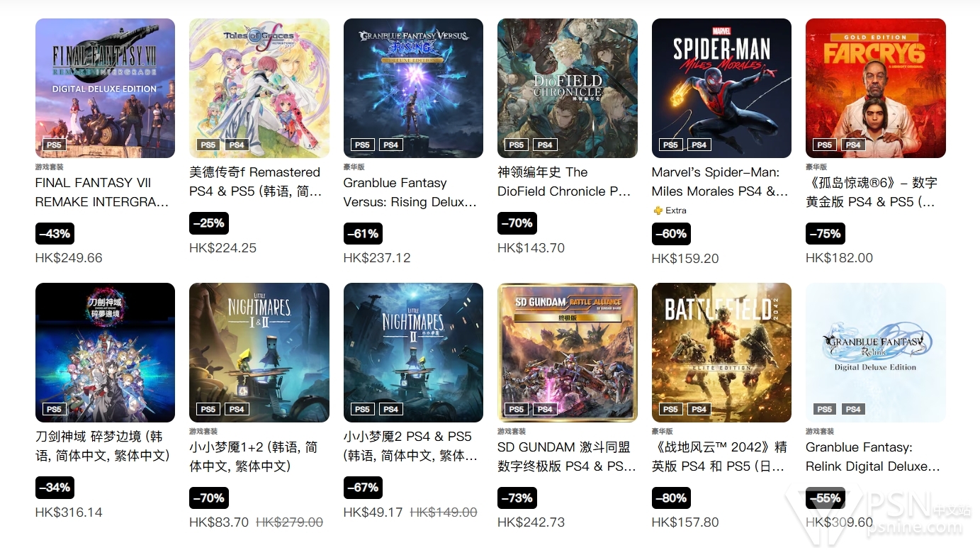This screenshot has height=555, width=980.
Task: Open the 小小梦魇2 PS4 & PS5 title link
Action: tap(411, 446)
